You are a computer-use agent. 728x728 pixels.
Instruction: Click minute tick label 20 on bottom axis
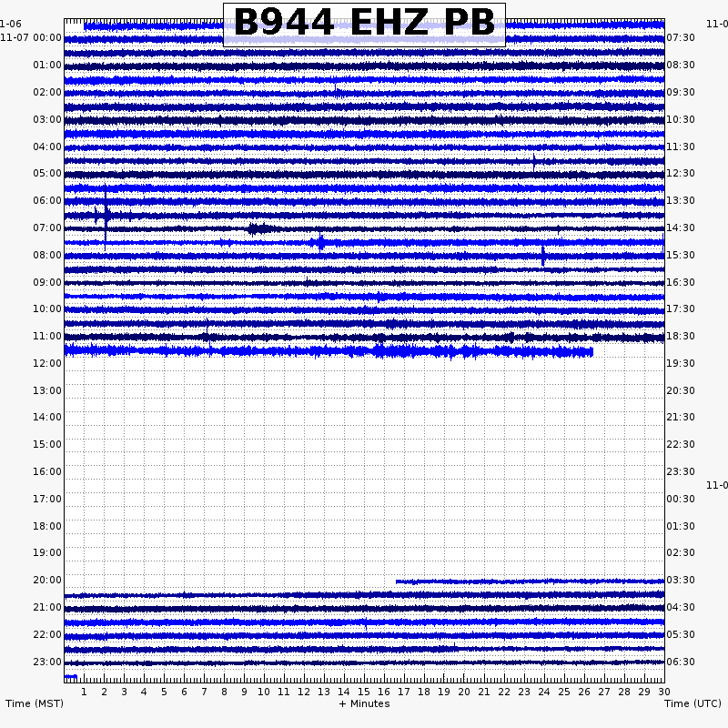point(464,692)
